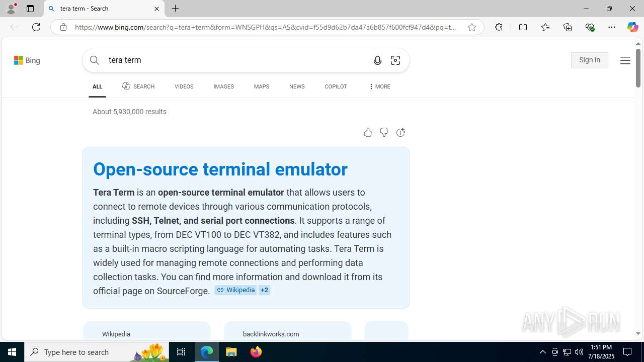
Task: Expand the MORE dropdown
Action: point(379,86)
